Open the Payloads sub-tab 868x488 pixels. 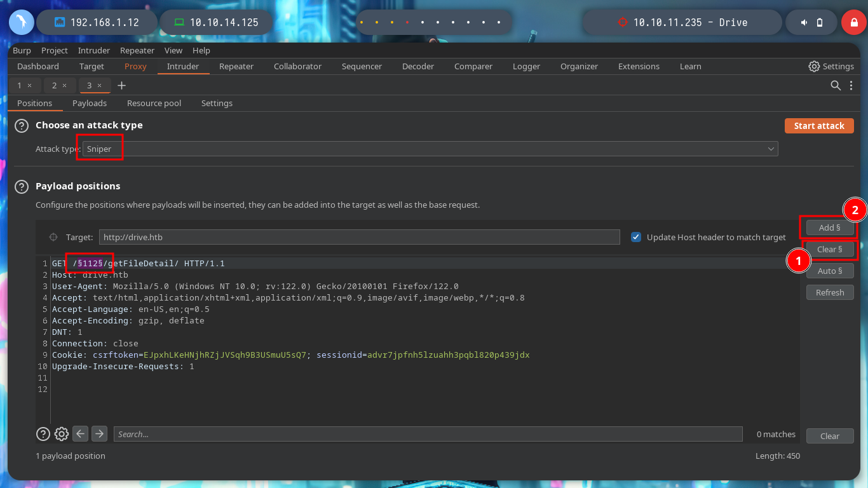click(90, 103)
